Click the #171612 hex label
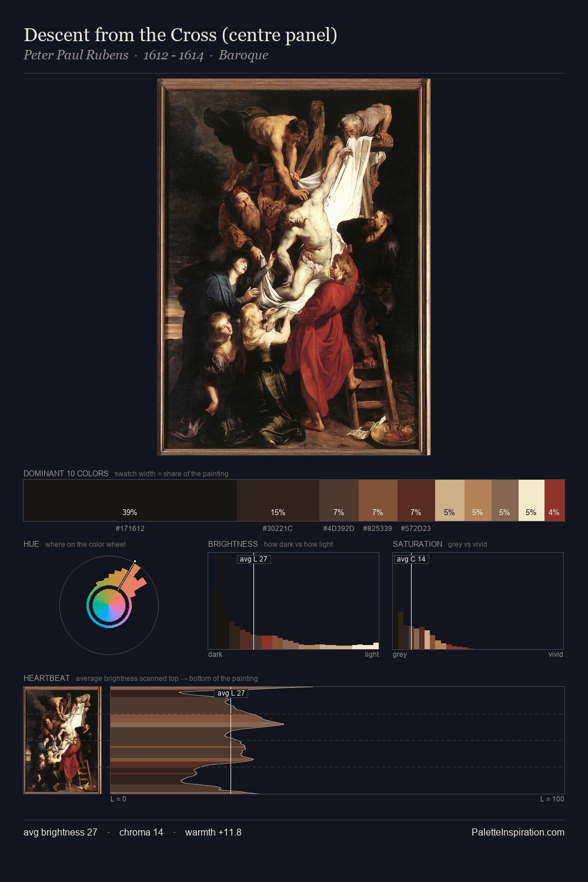This screenshot has height=882, width=588. pyautogui.click(x=130, y=529)
